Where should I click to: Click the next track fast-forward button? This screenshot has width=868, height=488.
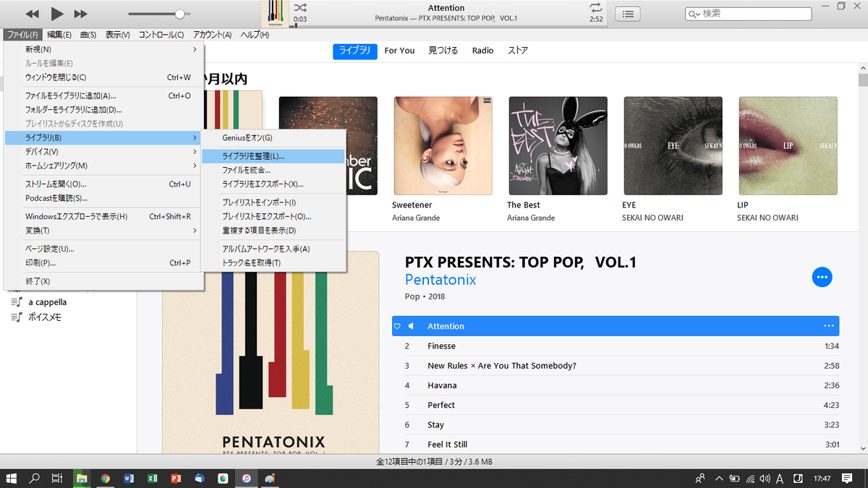pos(81,14)
